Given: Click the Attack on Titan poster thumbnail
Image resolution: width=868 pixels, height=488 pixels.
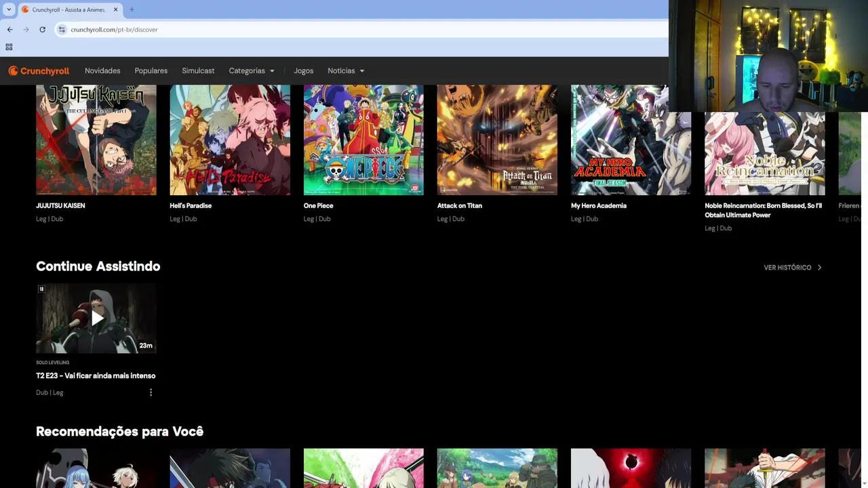Looking at the screenshot, I should pos(497,140).
